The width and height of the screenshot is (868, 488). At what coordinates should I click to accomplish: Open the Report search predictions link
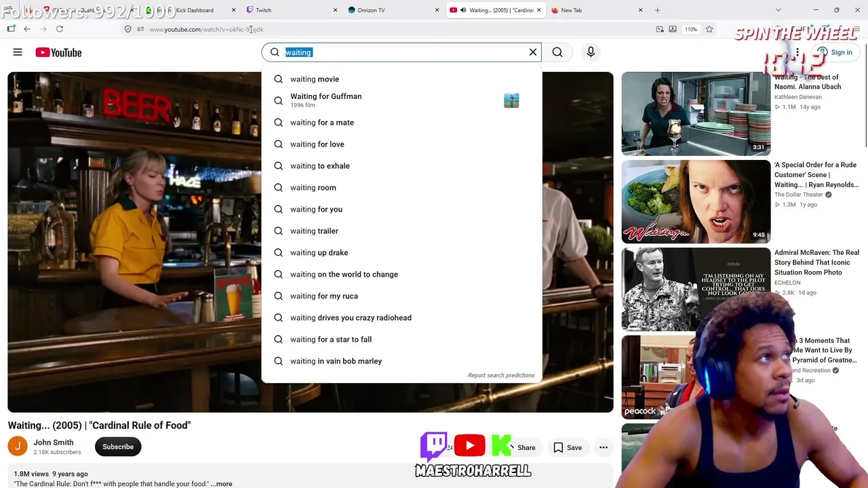(x=501, y=375)
